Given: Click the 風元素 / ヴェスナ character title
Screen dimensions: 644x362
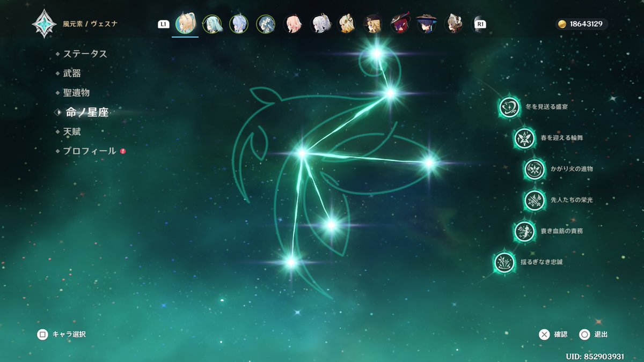Looking at the screenshot, I should click(x=90, y=24).
